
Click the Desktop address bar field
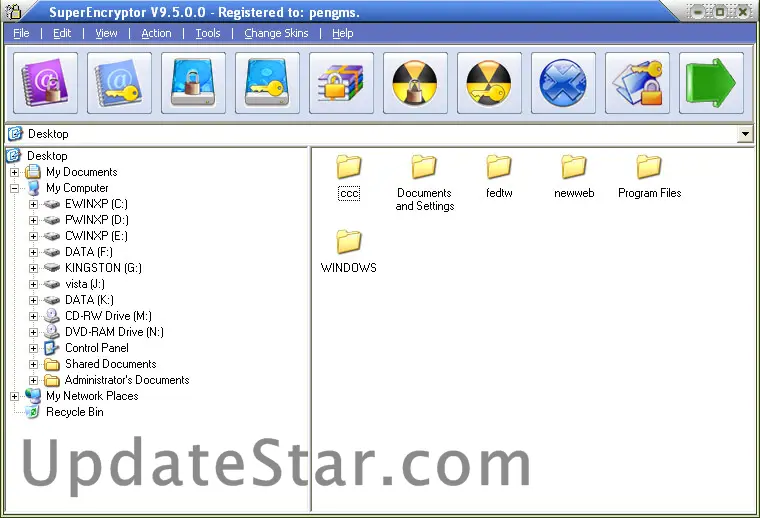click(380, 134)
